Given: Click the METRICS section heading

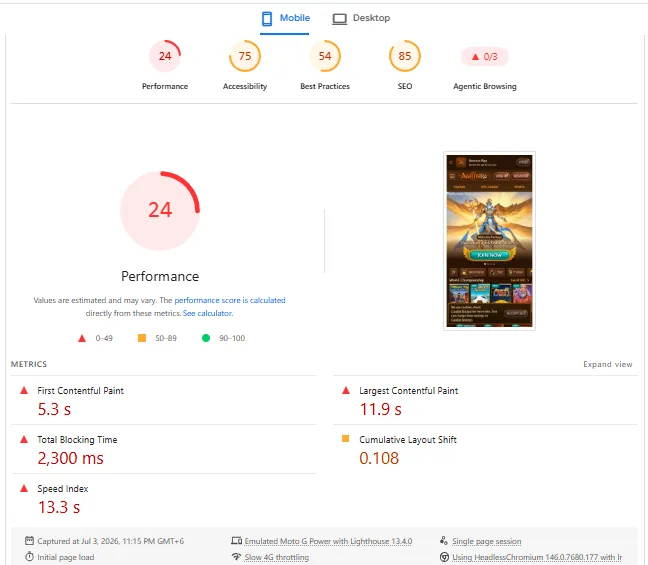Looking at the screenshot, I should coord(29,364).
